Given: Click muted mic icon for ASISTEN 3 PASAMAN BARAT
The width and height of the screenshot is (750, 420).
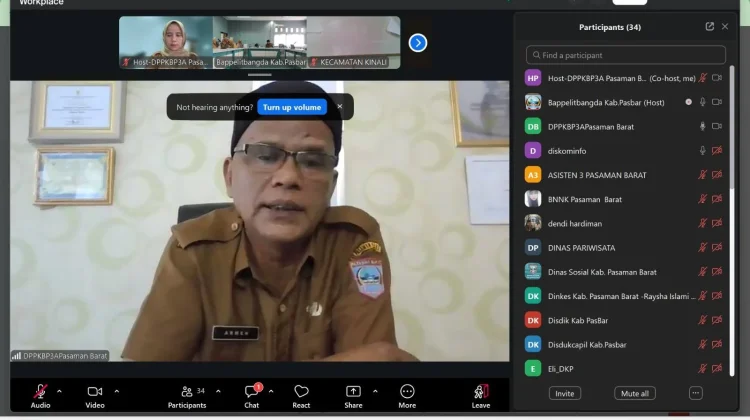Looking at the screenshot, I should (x=702, y=175).
